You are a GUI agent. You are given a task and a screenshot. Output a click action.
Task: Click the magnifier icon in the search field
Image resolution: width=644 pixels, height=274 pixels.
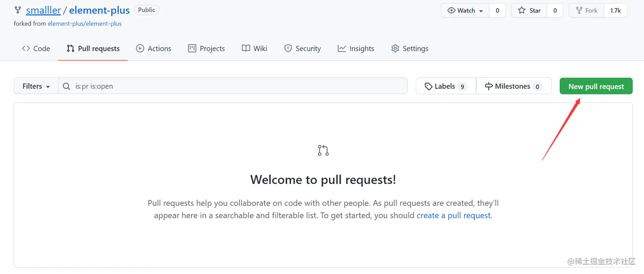point(66,86)
